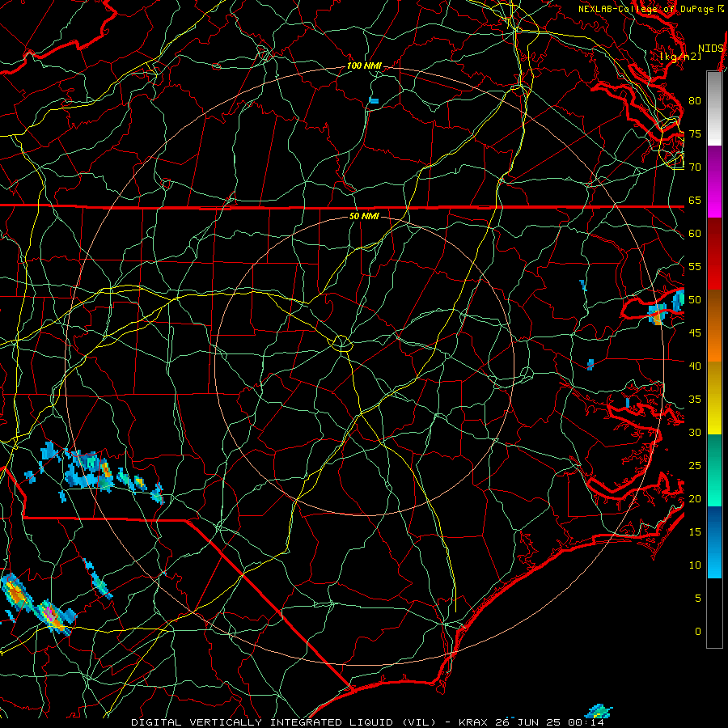The image size is (728, 728).
Task: Click the 60 value on color scale
Action: (x=695, y=234)
